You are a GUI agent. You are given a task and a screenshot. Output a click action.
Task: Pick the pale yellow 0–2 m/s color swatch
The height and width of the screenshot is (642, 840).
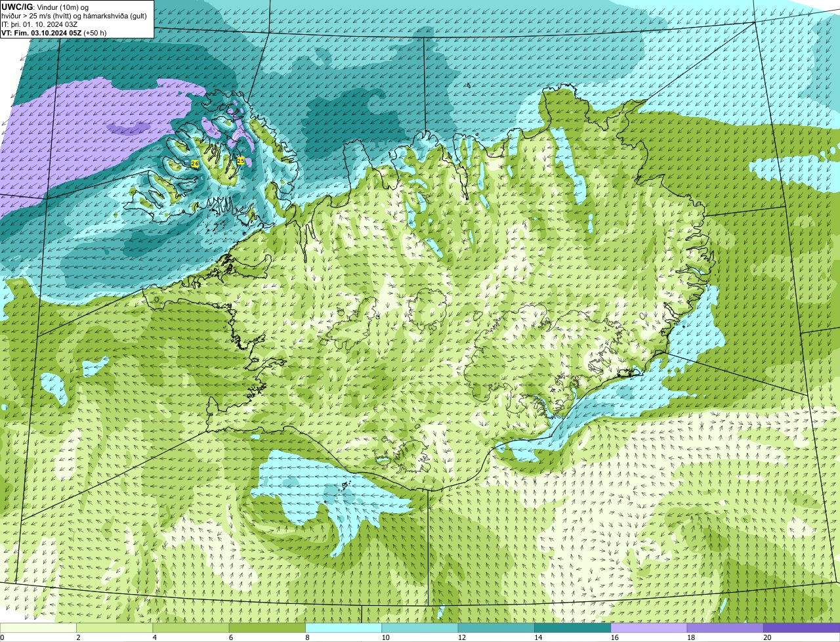[38, 628]
